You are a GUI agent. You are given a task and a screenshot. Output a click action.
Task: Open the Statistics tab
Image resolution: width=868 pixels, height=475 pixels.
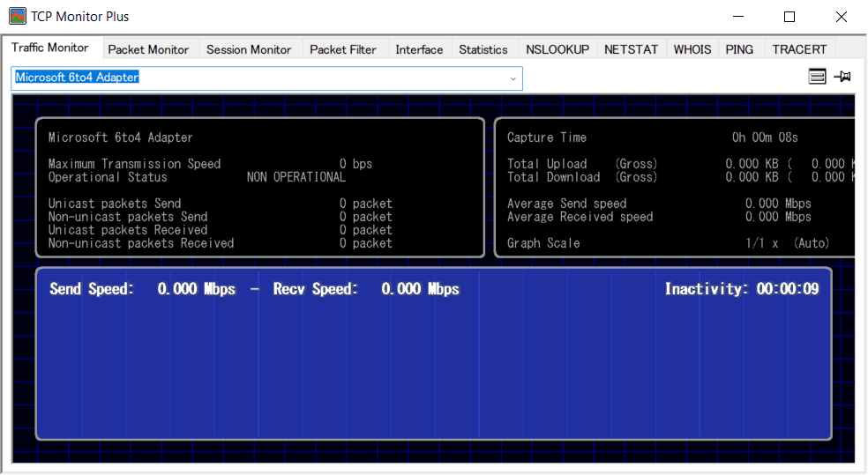tap(483, 49)
